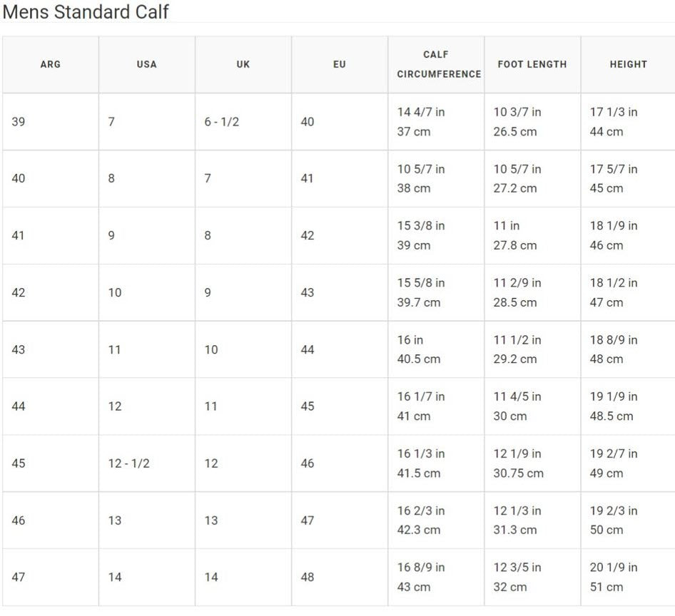The width and height of the screenshot is (675, 616).
Task: Select the ARG size 43 cell
Action: (x=19, y=350)
